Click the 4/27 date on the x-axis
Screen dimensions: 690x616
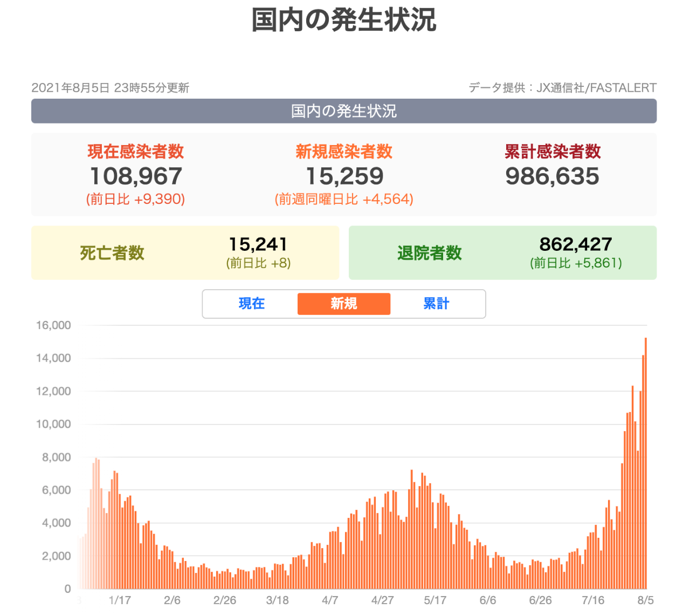tap(382, 600)
